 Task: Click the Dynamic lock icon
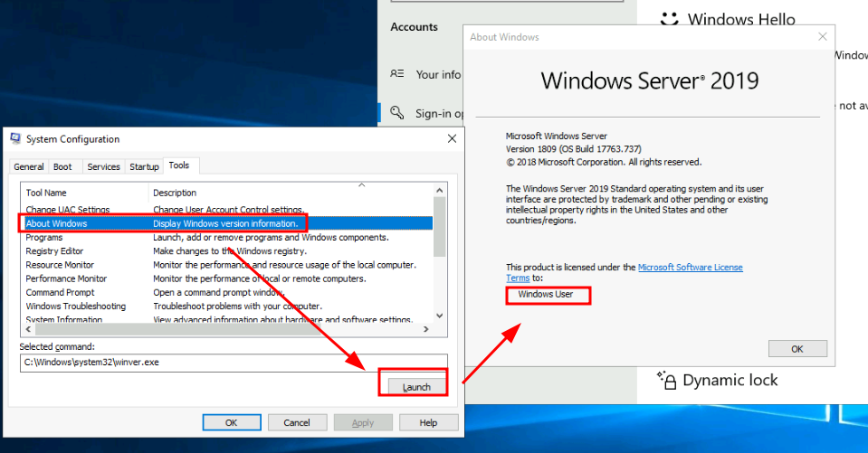(666, 380)
